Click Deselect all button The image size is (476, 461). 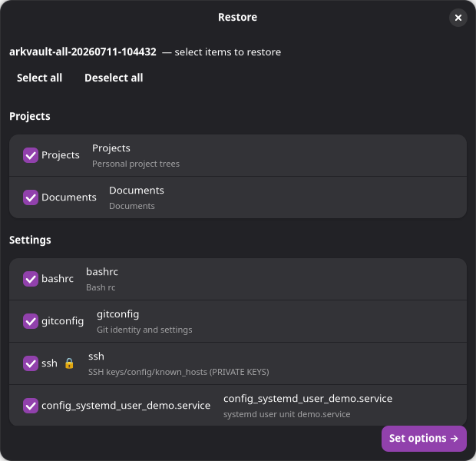[x=114, y=78]
